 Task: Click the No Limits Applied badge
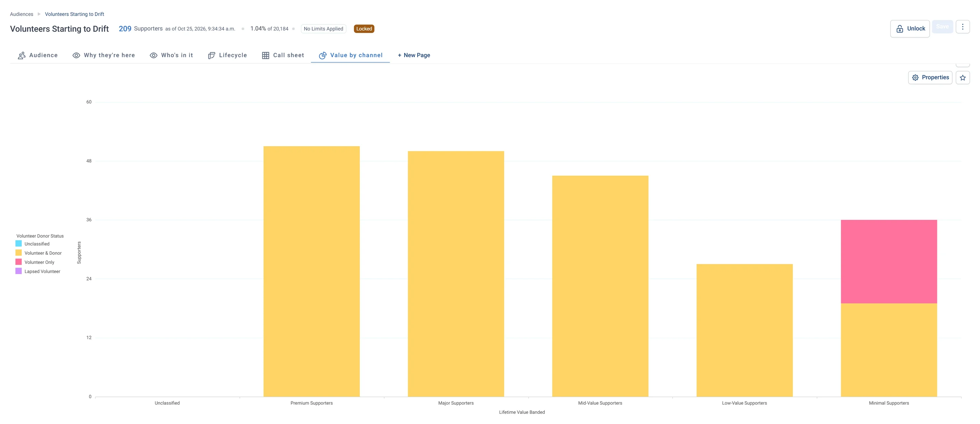tap(323, 29)
